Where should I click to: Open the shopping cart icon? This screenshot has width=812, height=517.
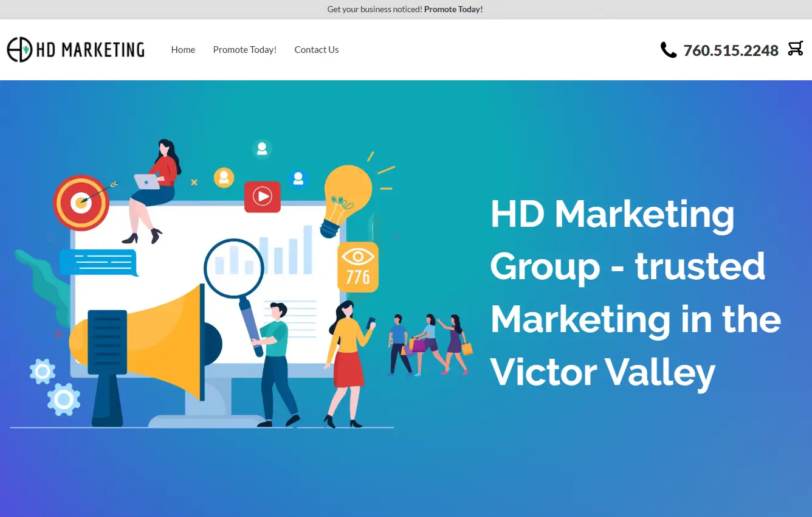click(796, 48)
